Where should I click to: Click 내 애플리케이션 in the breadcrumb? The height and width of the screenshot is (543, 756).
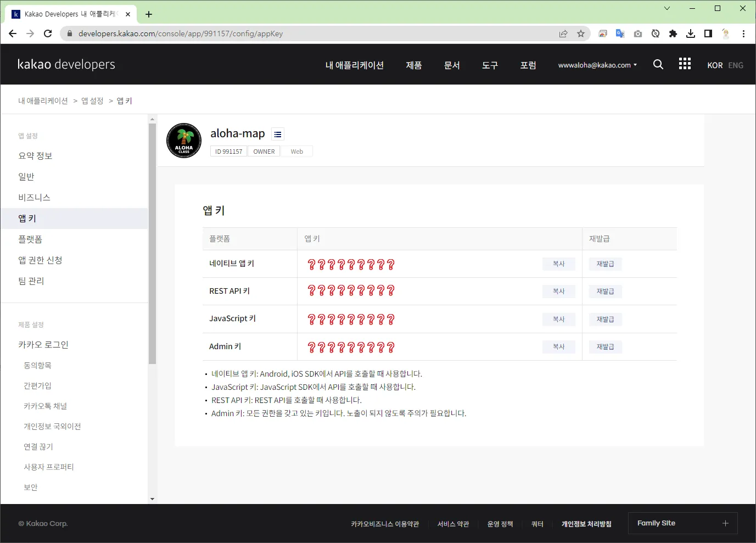43,101
